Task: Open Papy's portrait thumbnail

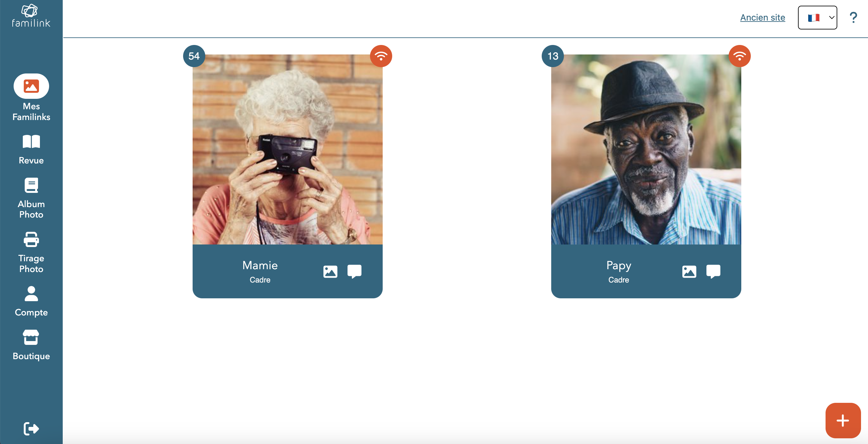Action: [646, 149]
